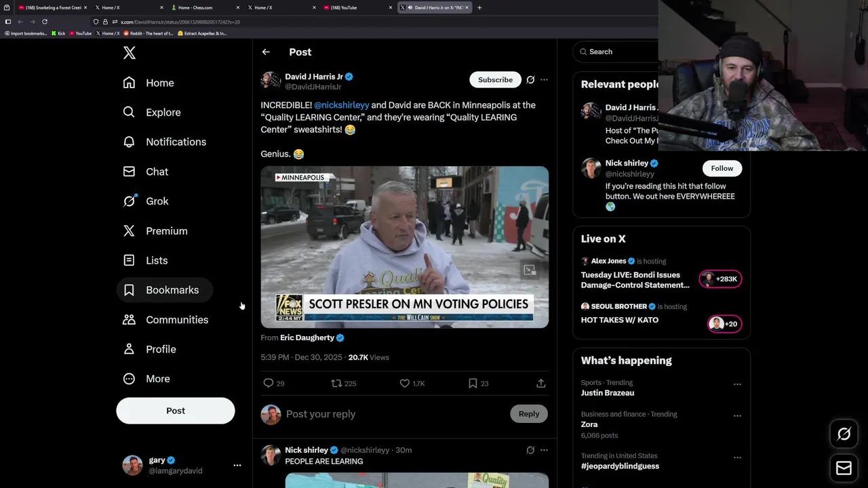868x488 pixels.
Task: Follow Nick Shirley
Action: 722,168
